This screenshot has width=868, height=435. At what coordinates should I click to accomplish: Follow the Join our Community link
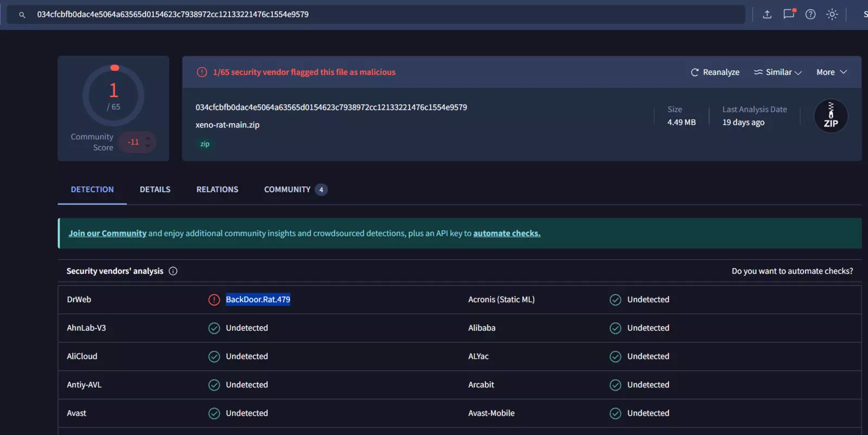107,234
